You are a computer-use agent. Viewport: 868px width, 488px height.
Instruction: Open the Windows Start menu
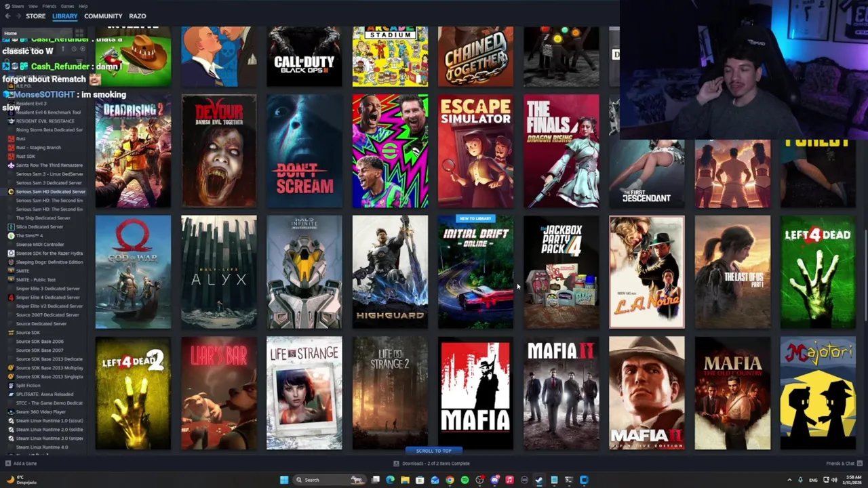pyautogui.click(x=284, y=480)
